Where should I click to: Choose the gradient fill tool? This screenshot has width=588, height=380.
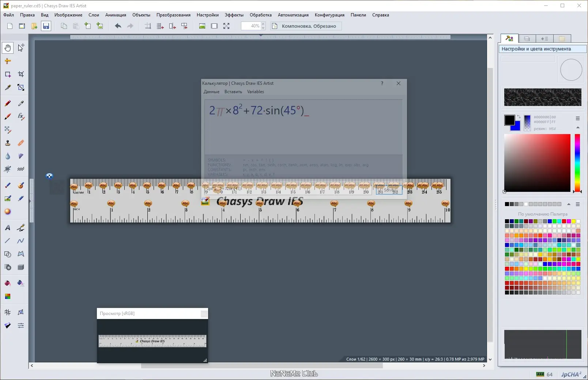(8, 296)
